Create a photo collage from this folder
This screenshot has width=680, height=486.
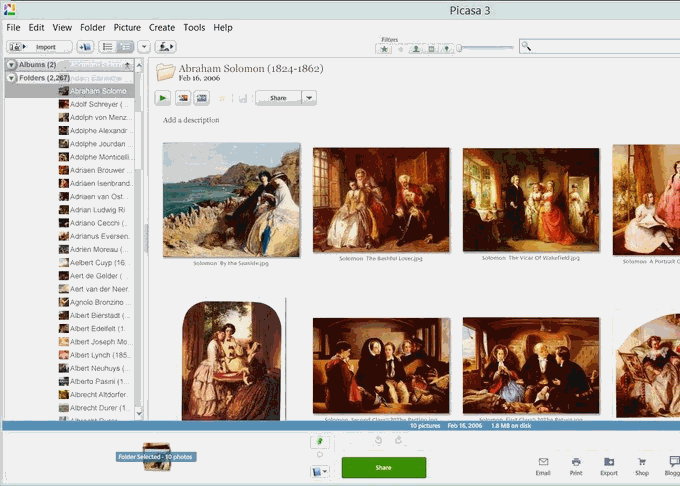coord(183,98)
